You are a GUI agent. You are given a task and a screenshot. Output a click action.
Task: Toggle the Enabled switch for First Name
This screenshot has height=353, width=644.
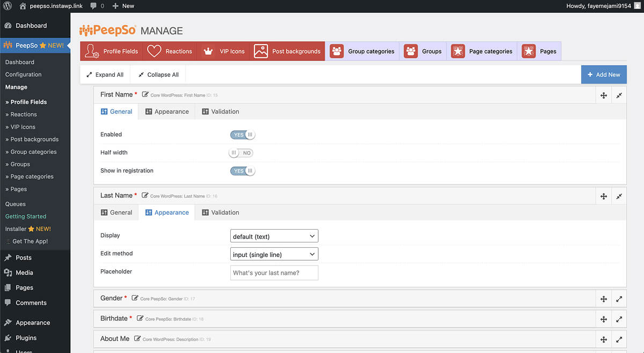(x=243, y=135)
